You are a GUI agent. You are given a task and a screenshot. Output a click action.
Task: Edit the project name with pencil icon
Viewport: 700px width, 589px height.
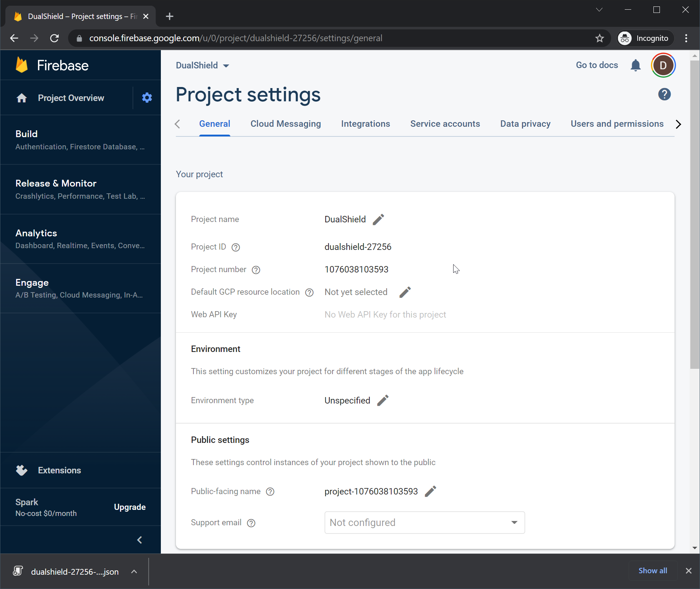coord(378,219)
